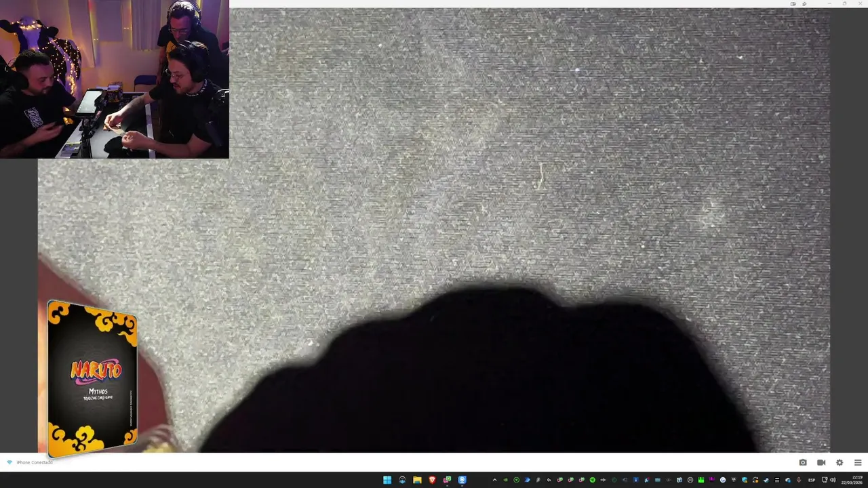Open the settings gear in the bottom bar
The height and width of the screenshot is (488, 868).
(840, 462)
